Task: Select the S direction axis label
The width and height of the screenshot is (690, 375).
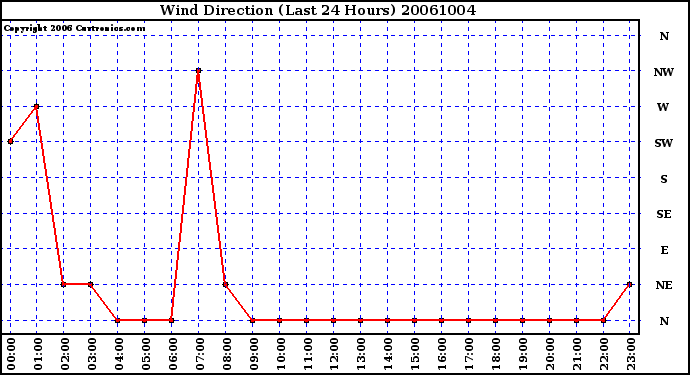Action: (x=664, y=179)
